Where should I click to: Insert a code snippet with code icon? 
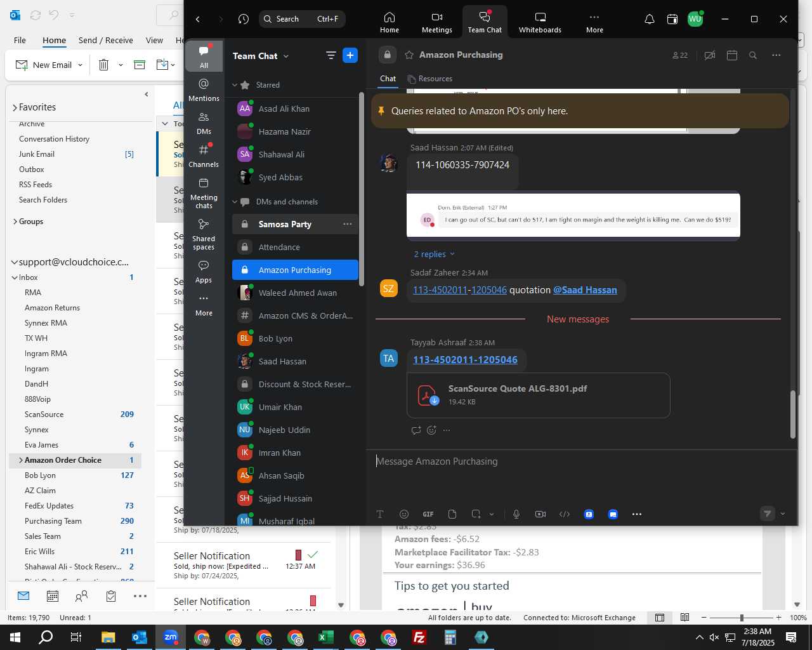click(x=565, y=514)
